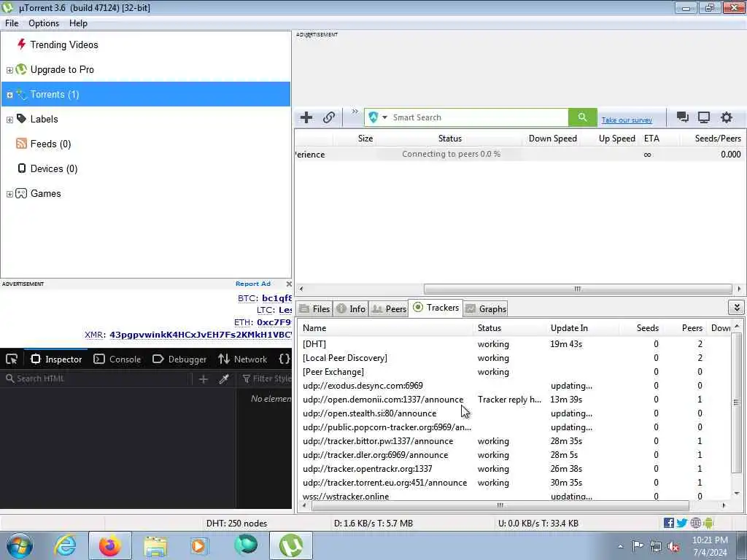
Task: Click Take our survey link
Action: (x=627, y=120)
